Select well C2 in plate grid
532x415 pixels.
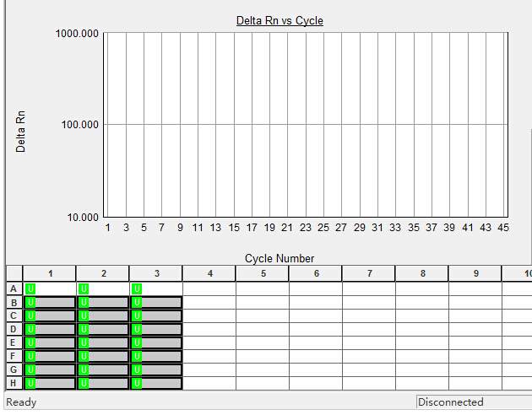coord(103,315)
